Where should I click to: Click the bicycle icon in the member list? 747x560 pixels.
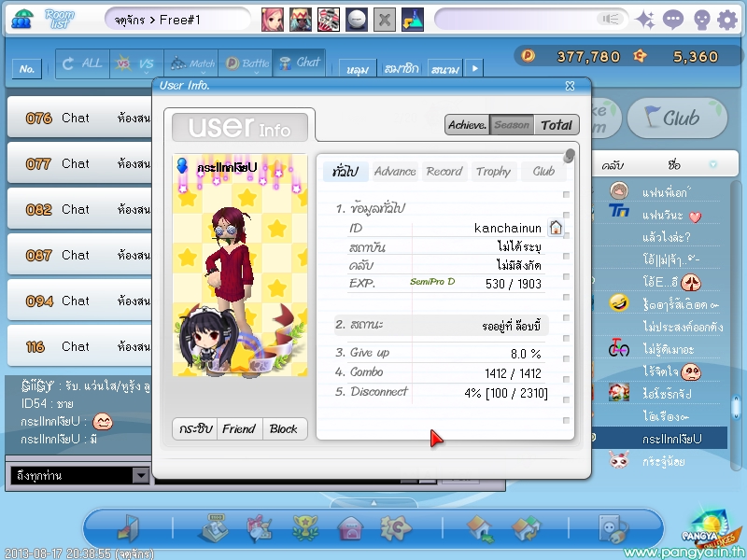point(619,348)
